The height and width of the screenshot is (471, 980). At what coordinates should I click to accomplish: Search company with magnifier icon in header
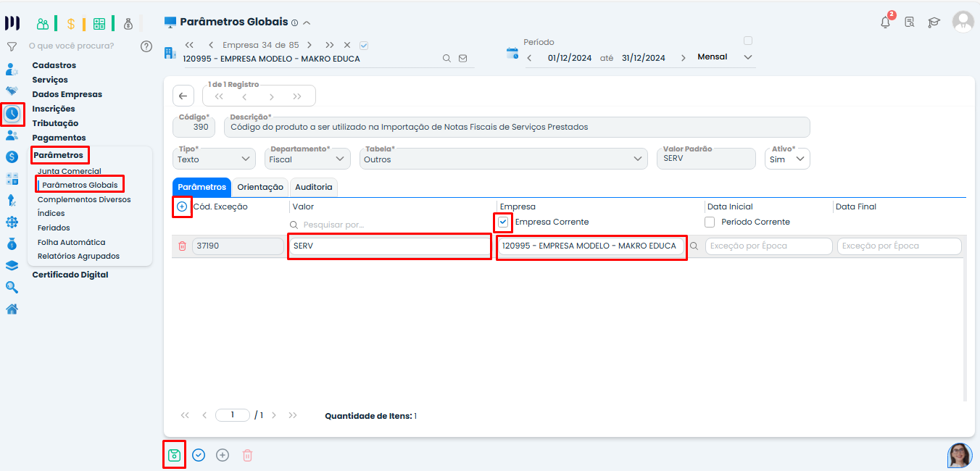pyautogui.click(x=447, y=59)
